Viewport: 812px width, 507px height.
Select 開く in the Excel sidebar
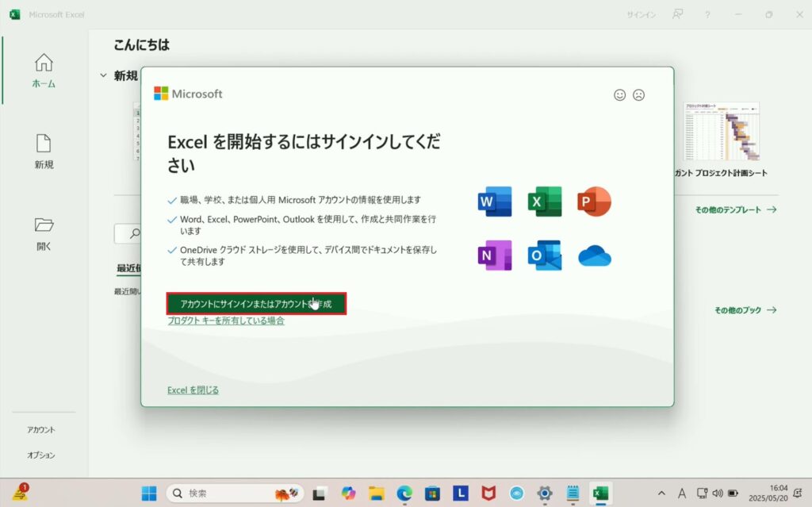44,234
